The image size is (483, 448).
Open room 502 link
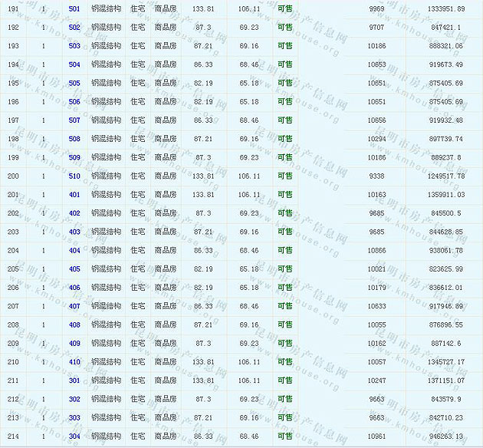(x=74, y=28)
